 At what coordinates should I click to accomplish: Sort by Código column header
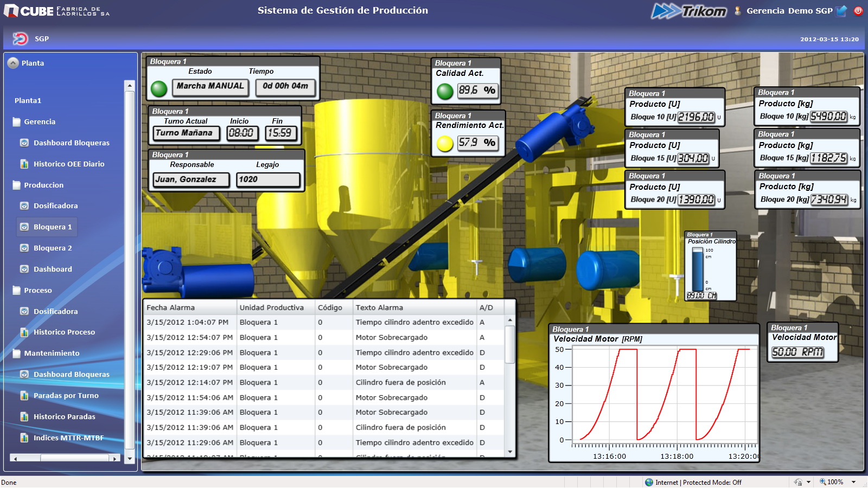coord(334,307)
